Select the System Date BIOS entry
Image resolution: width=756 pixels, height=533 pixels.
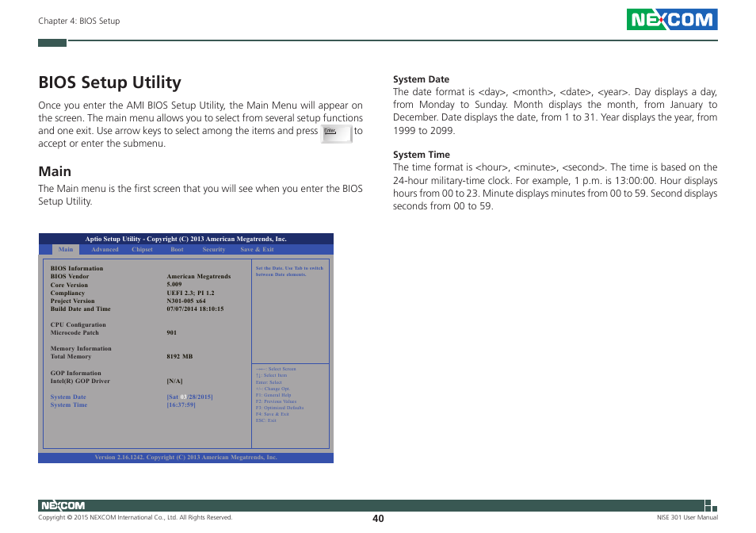68,397
